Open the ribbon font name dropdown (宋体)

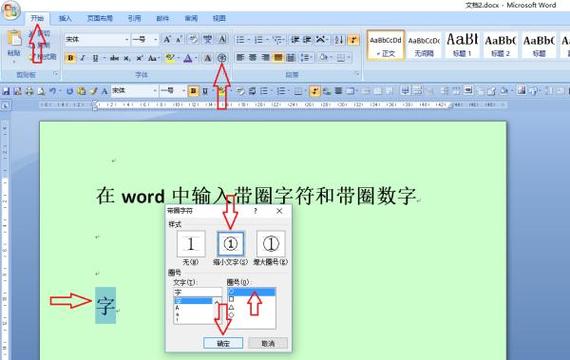(x=127, y=39)
